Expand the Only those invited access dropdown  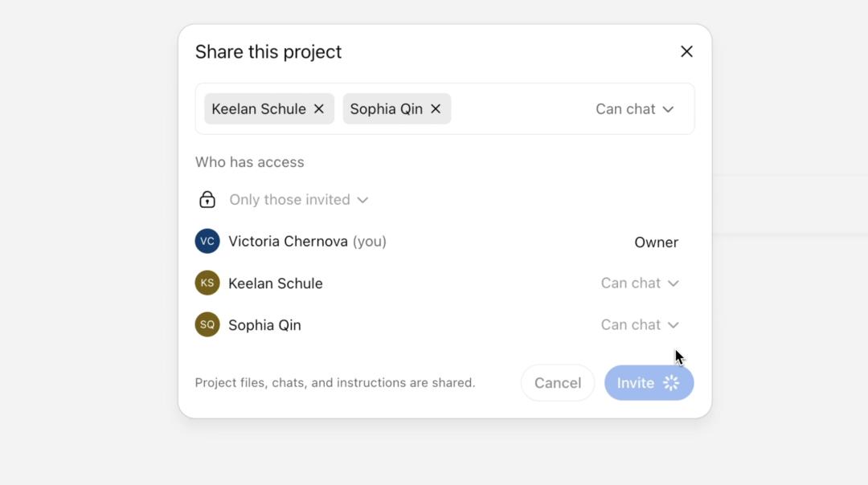(298, 199)
